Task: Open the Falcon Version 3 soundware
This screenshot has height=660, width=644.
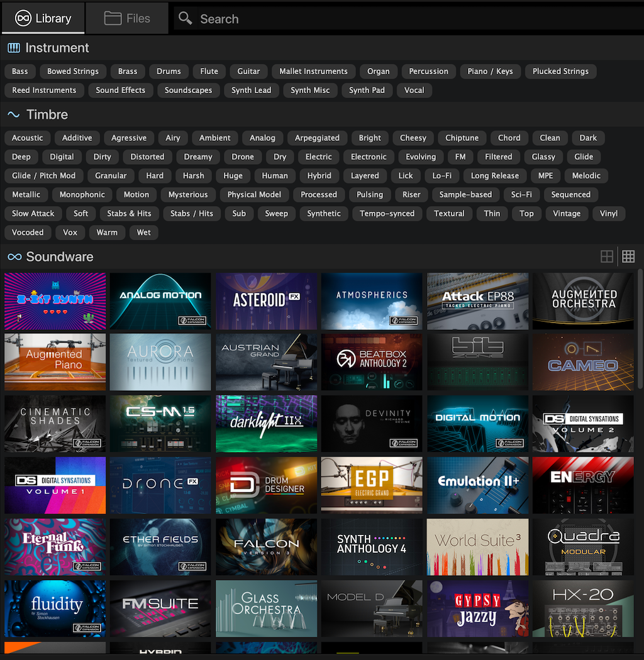Action: pos(266,547)
